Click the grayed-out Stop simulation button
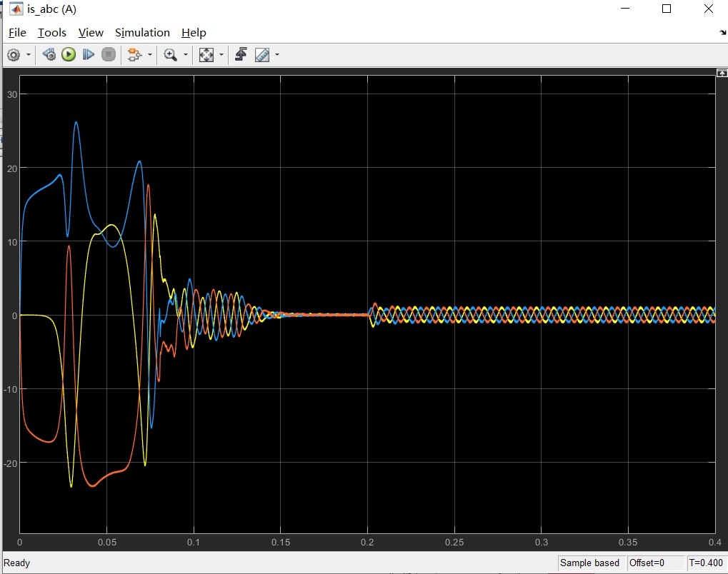This screenshot has width=728, height=574. (109, 55)
